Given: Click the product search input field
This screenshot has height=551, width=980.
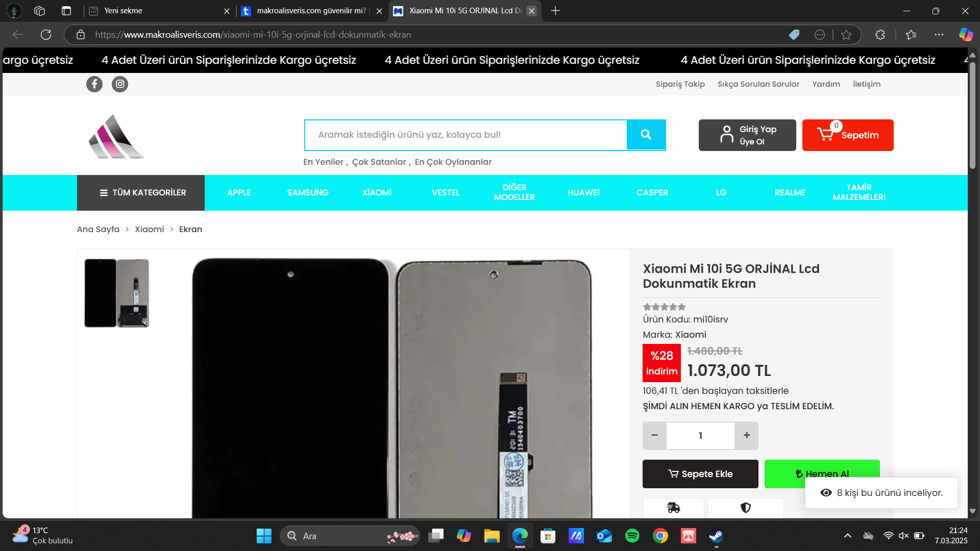Looking at the screenshot, I should tap(465, 135).
